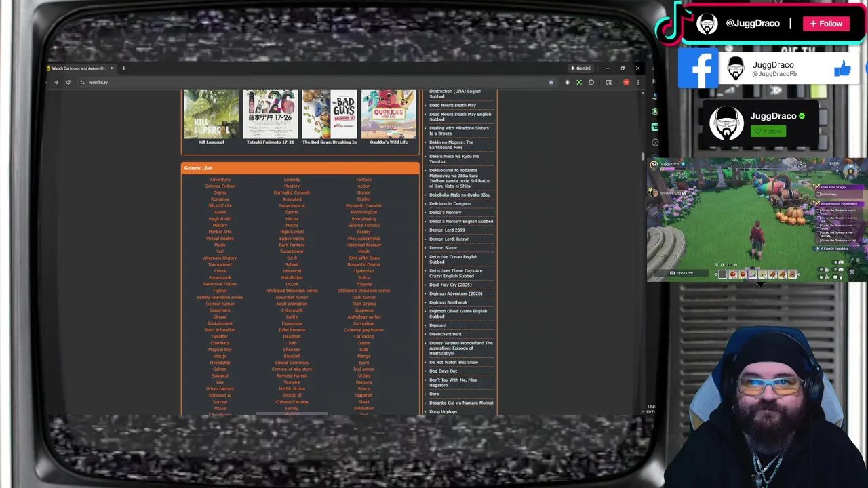Viewport: 868px width, 488px height.
Task: Choose the Space Opera genre
Action: pos(292,239)
